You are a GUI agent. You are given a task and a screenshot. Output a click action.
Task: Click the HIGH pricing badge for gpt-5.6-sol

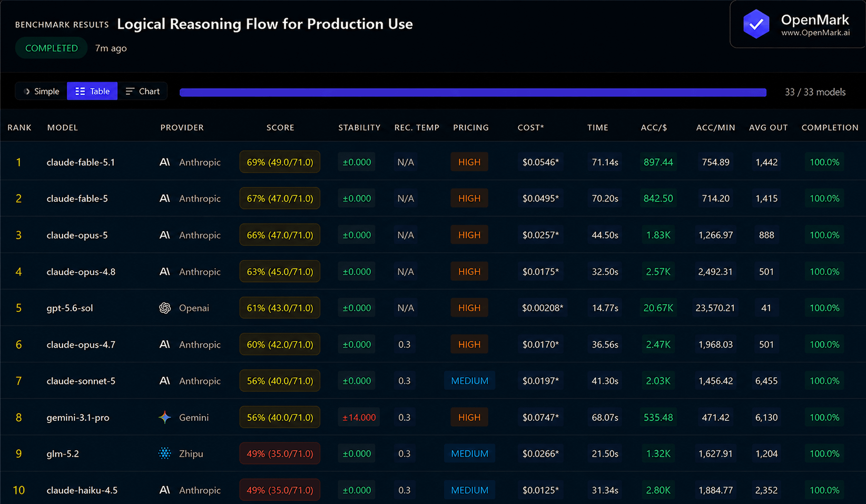tap(469, 308)
